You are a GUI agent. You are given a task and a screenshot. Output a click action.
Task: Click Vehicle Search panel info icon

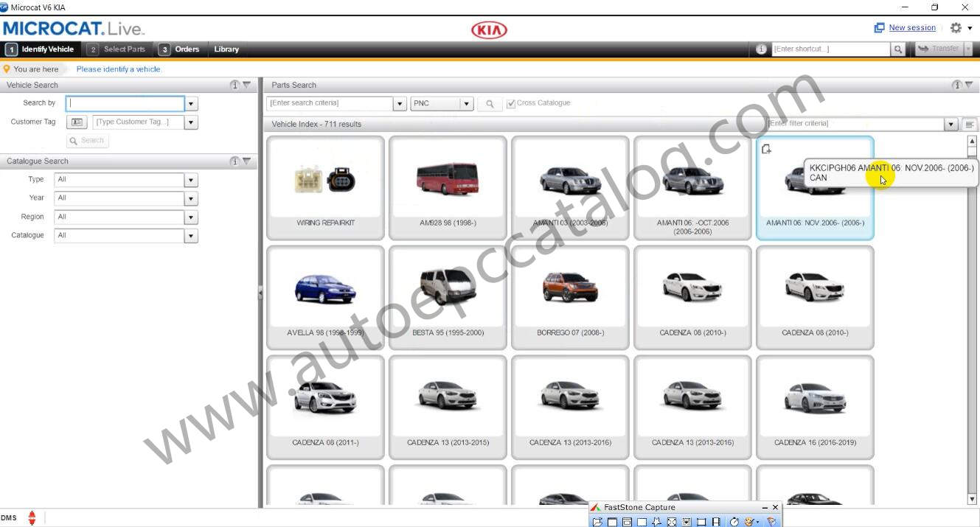pyautogui.click(x=234, y=85)
